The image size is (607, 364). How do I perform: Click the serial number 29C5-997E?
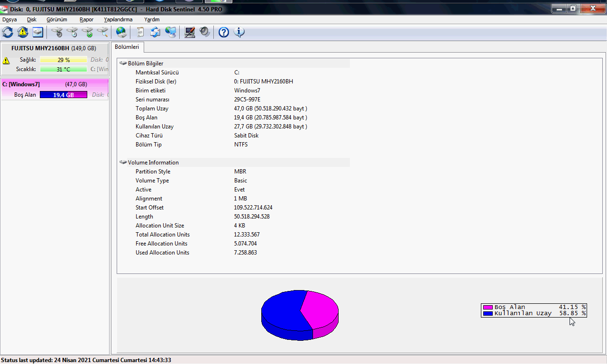click(248, 100)
